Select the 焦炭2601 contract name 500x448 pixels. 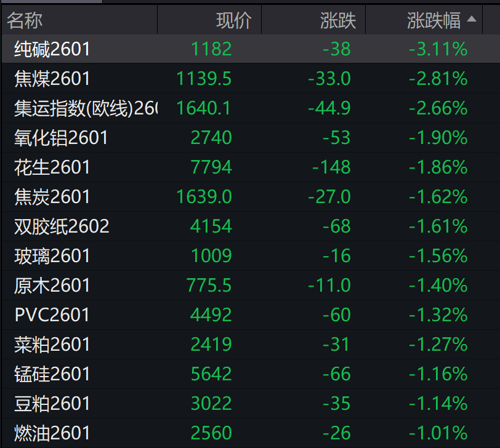pos(52,196)
